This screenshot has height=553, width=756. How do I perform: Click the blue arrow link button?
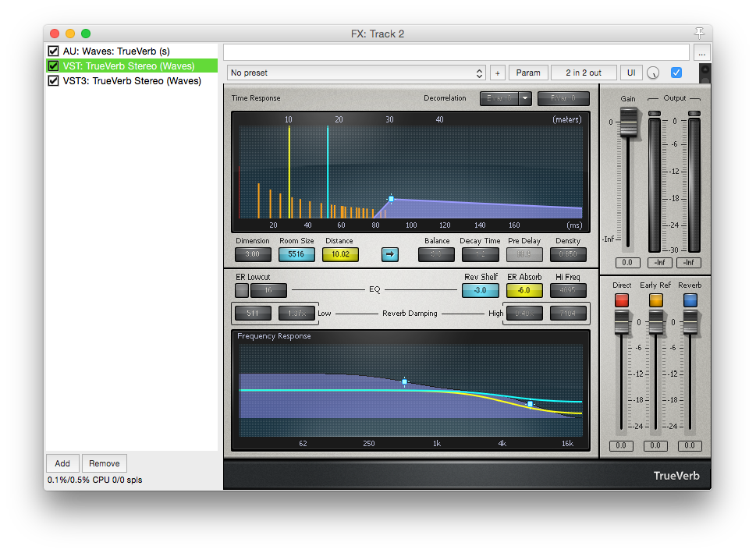coord(389,254)
